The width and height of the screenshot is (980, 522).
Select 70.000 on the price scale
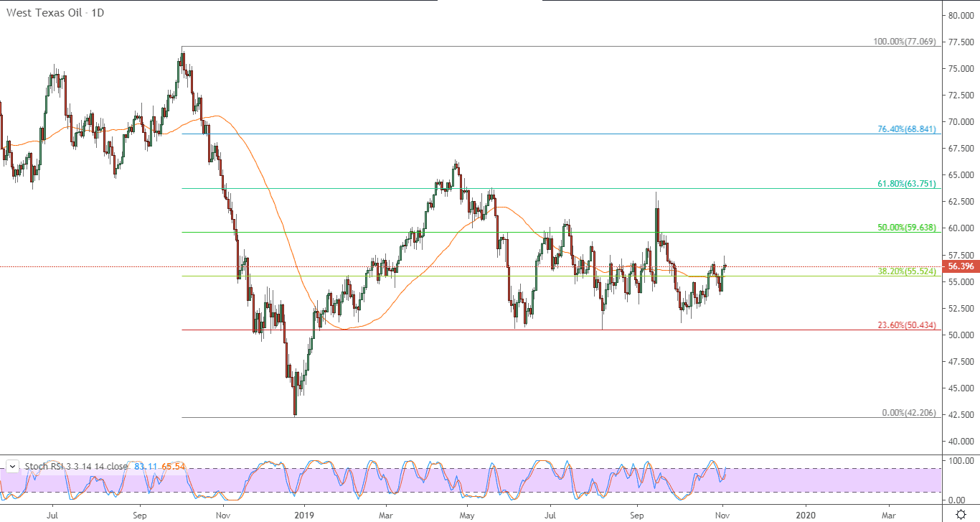pyautogui.click(x=961, y=122)
